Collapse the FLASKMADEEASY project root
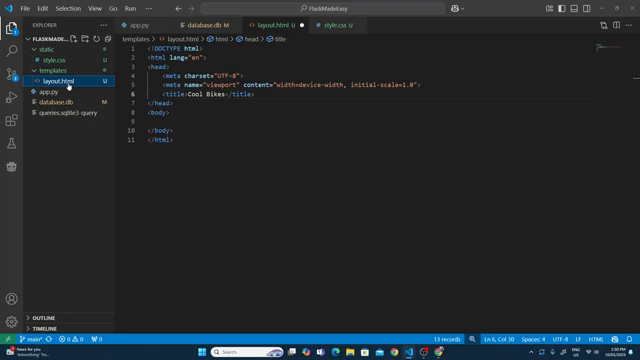Viewport: 640px width, 360px height. (x=28, y=39)
